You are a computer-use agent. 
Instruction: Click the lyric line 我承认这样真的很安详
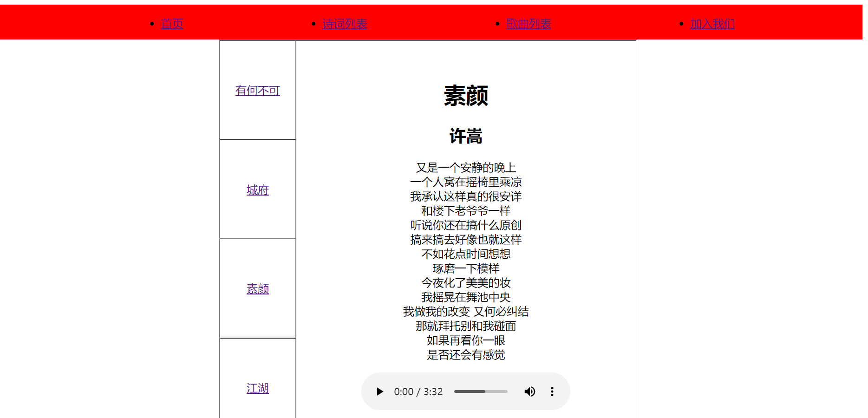click(466, 196)
